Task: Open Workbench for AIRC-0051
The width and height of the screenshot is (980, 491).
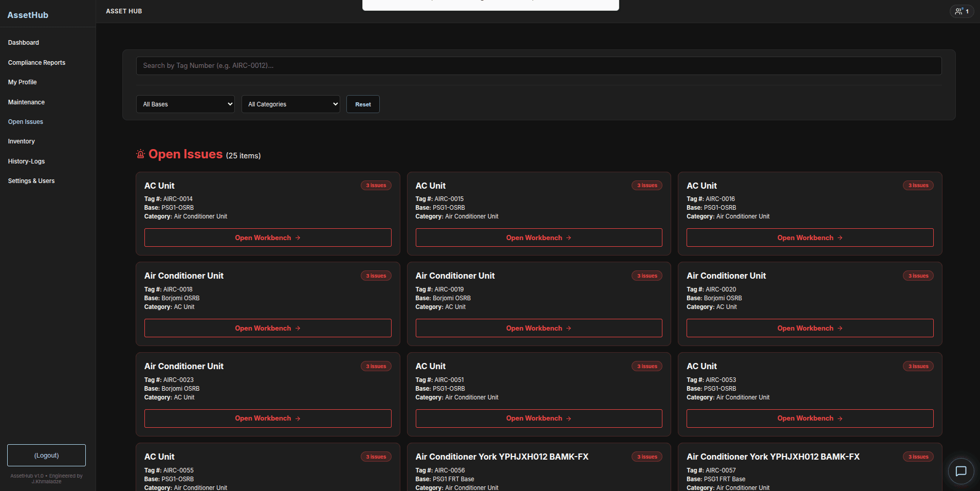Action: 539,419
